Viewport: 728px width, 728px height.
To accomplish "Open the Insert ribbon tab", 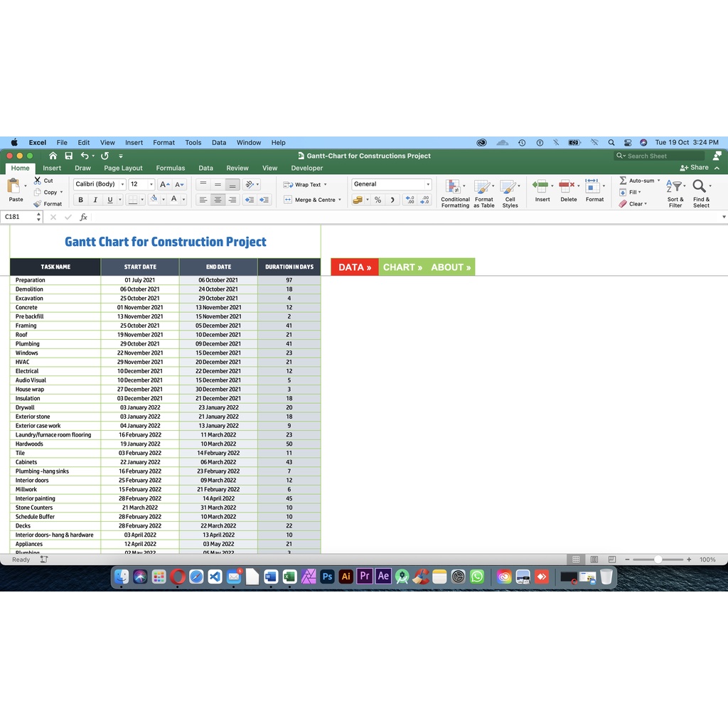I will [x=52, y=168].
